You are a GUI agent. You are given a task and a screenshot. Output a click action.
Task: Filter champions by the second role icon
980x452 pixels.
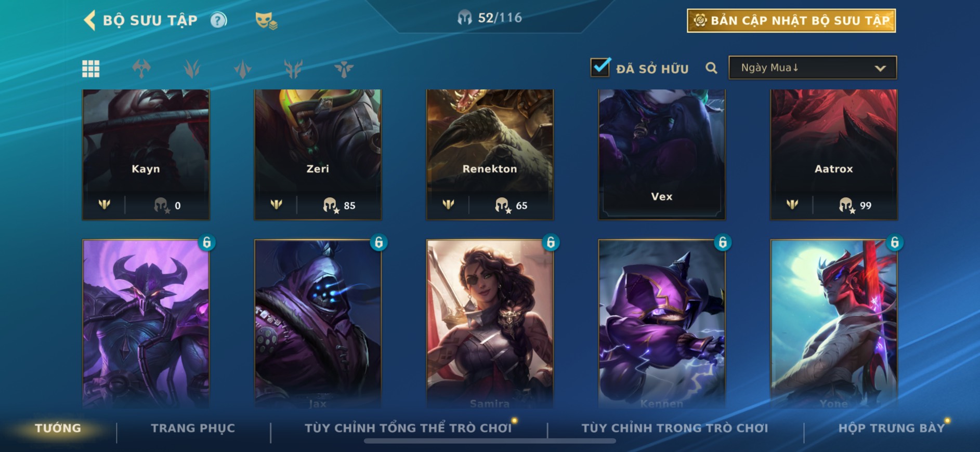click(192, 69)
